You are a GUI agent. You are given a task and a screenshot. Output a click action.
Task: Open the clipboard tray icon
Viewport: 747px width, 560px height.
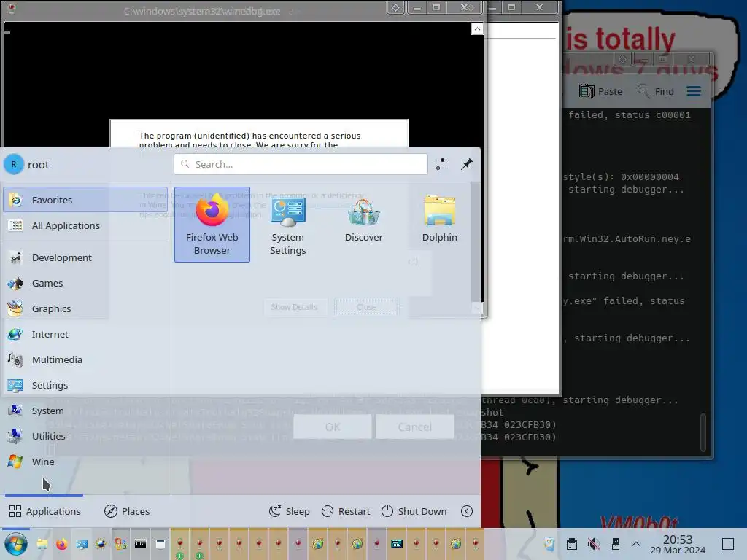click(572, 544)
